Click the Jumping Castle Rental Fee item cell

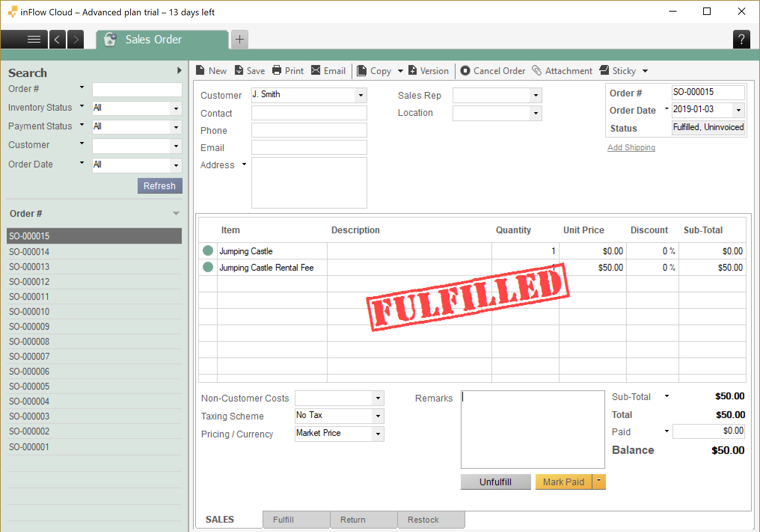coord(272,267)
